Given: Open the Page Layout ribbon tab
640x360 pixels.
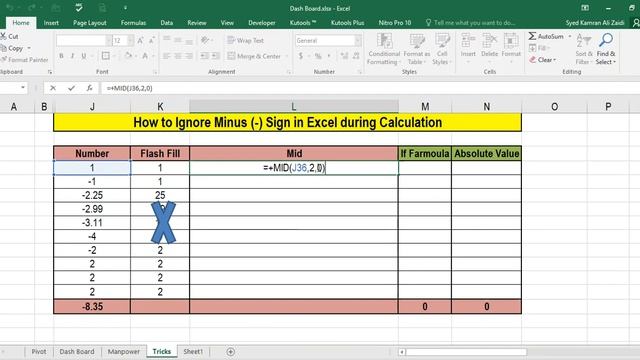Looking at the screenshot, I should (90, 23).
